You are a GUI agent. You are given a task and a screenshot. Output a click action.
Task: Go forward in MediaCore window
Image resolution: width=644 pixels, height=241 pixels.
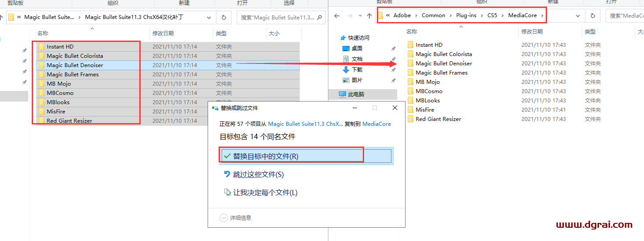(349, 16)
